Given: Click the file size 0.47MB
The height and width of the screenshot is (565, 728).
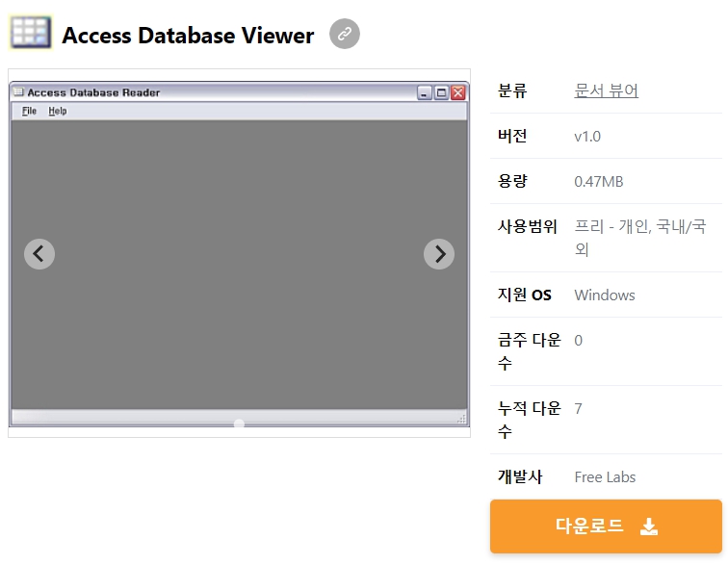Looking at the screenshot, I should pos(598,182).
